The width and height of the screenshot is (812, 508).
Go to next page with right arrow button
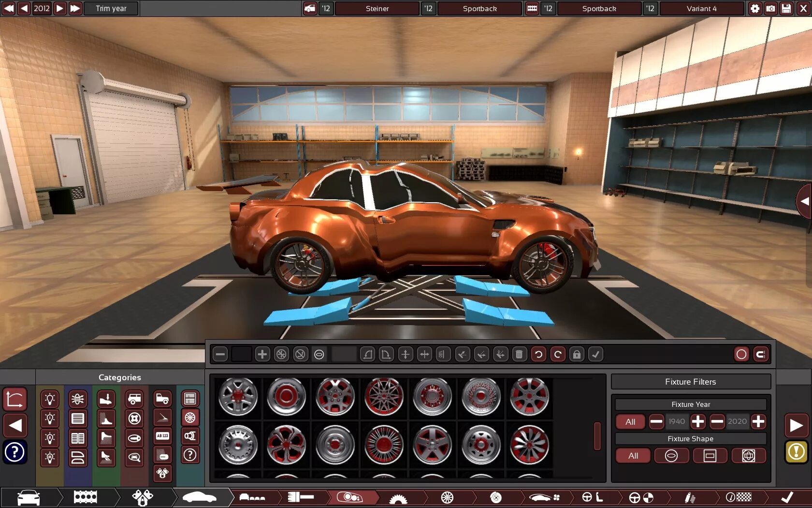click(796, 426)
